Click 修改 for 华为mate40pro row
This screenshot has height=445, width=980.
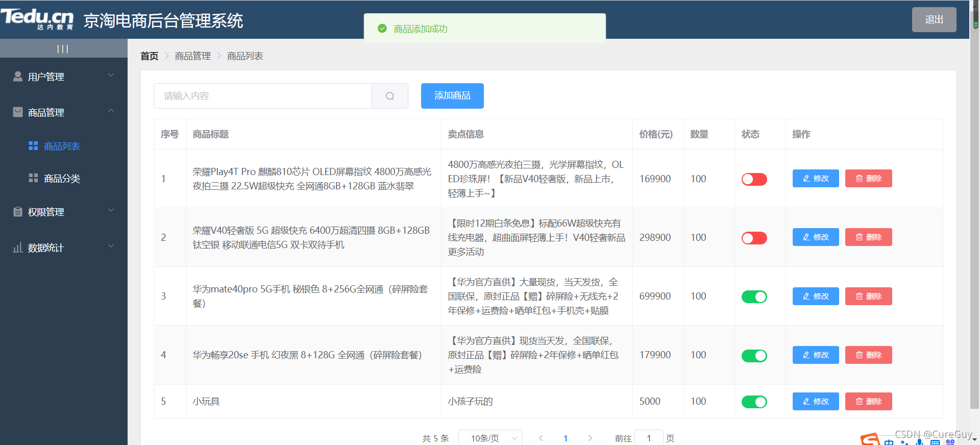point(816,296)
